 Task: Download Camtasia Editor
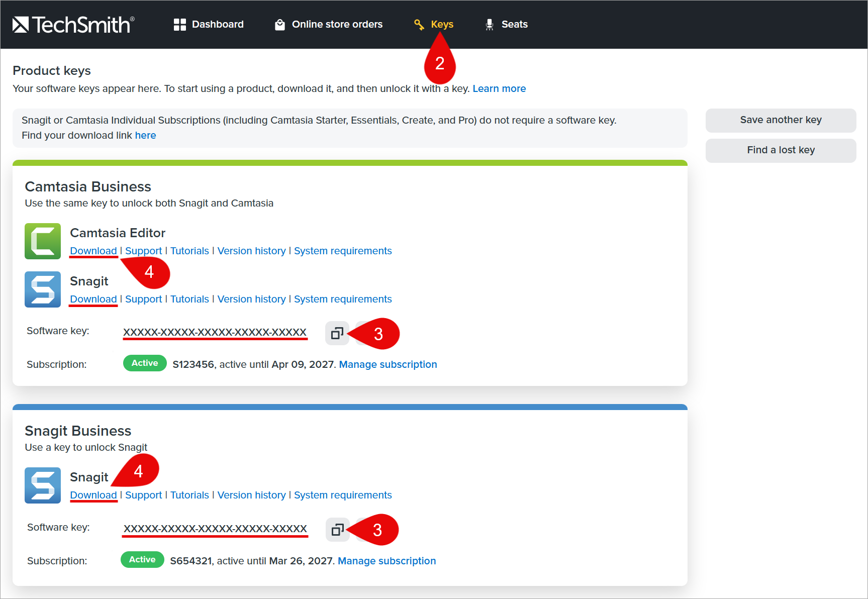[x=93, y=251]
